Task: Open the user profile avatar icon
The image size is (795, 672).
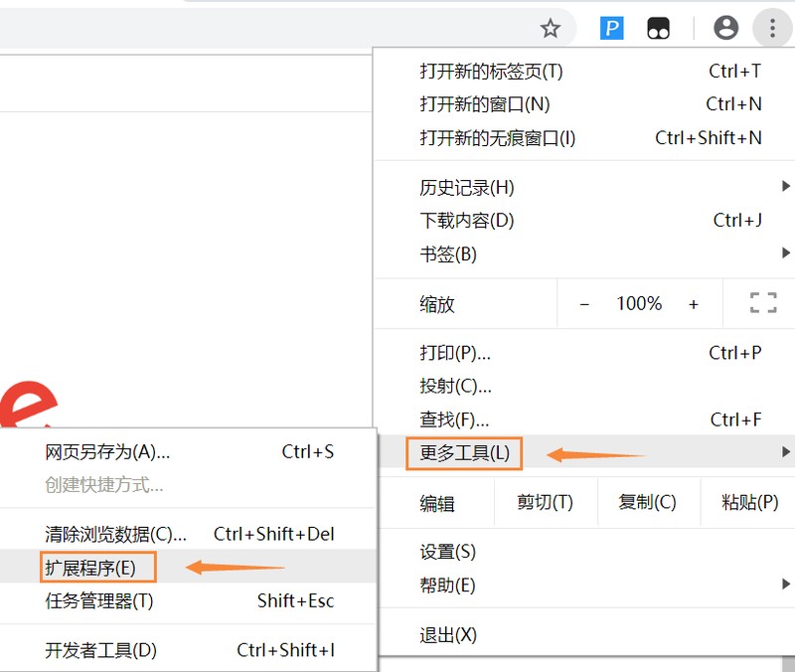Action: (x=725, y=28)
